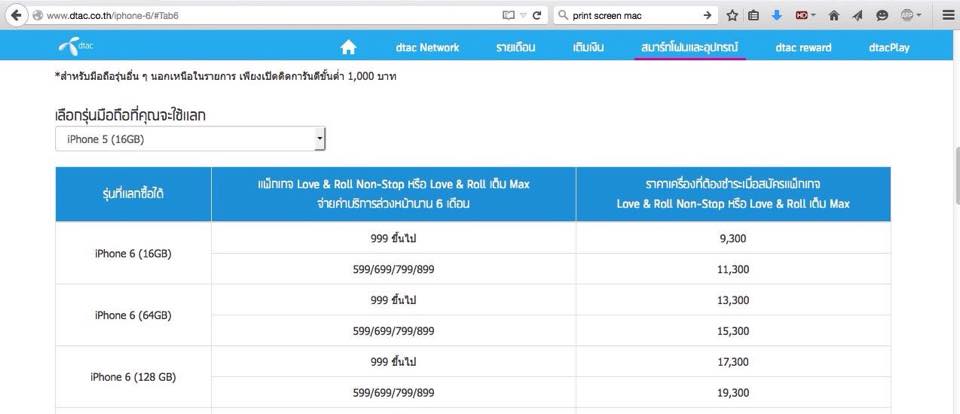Open URL history dropdown arrow
The height and width of the screenshot is (414, 960).
(523, 16)
